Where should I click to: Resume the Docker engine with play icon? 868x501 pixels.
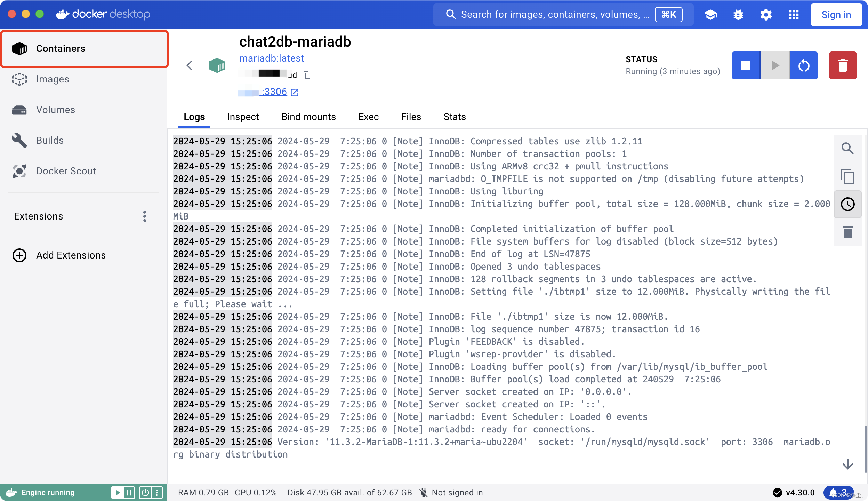point(118,493)
